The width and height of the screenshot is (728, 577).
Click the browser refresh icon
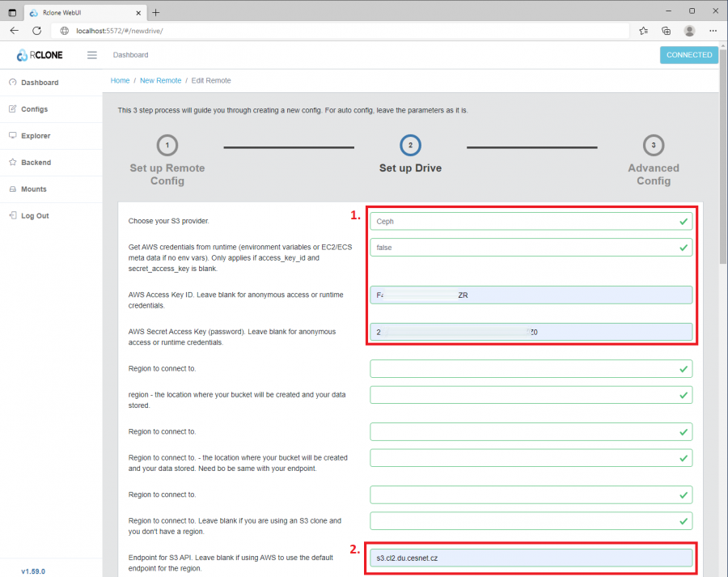click(x=36, y=31)
